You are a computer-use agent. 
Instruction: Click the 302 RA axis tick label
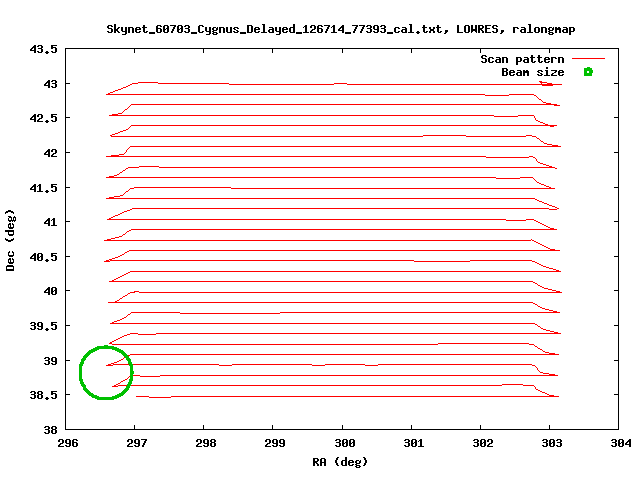click(483, 443)
